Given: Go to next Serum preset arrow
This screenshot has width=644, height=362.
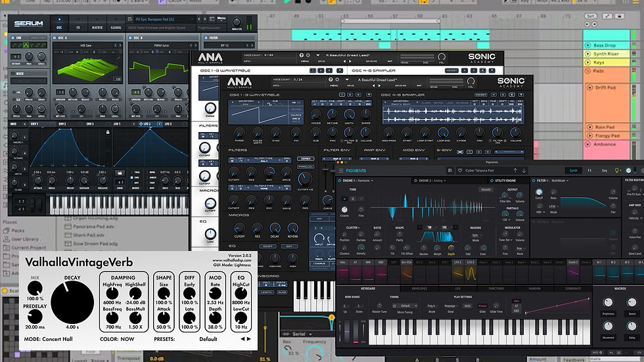Looking at the screenshot, I should [204, 19].
